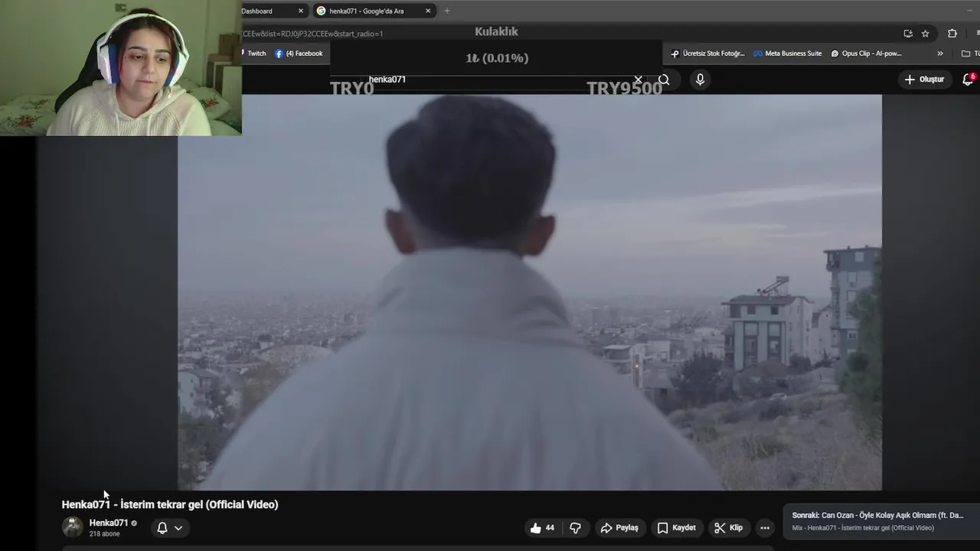Open the bookmarks folder icon
This screenshot has height=551, width=980.
(966, 54)
